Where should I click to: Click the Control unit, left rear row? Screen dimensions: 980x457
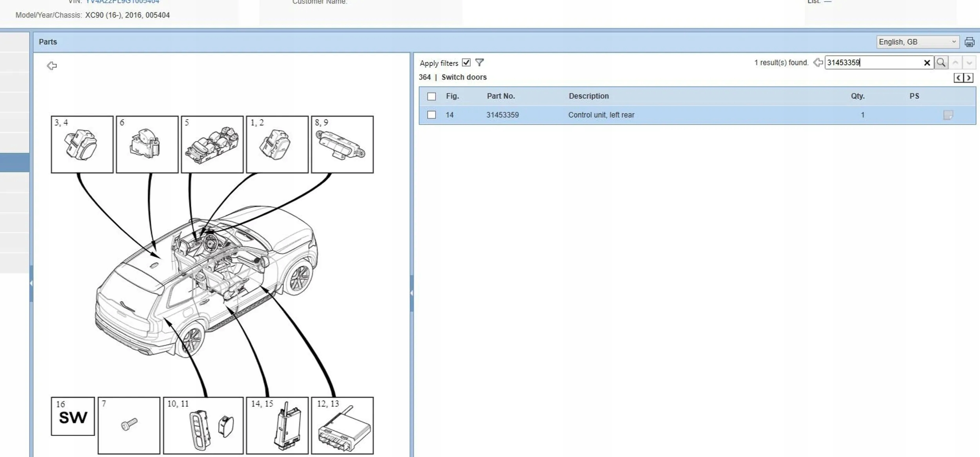coord(601,115)
